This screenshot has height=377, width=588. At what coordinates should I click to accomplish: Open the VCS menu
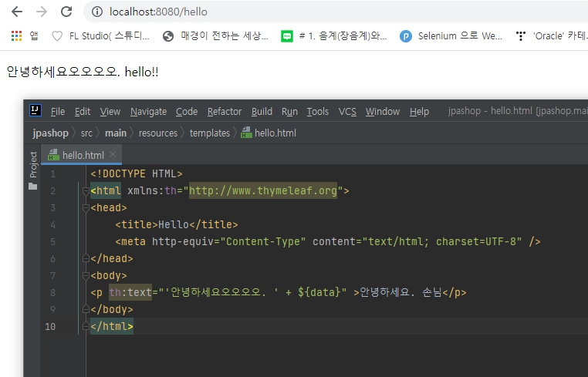pyautogui.click(x=347, y=112)
